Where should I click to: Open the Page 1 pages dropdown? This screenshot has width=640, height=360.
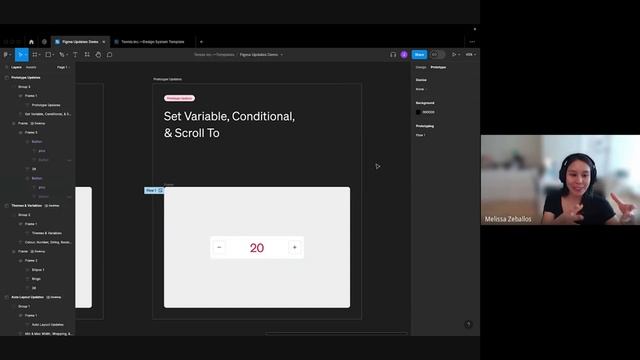pyautogui.click(x=63, y=67)
